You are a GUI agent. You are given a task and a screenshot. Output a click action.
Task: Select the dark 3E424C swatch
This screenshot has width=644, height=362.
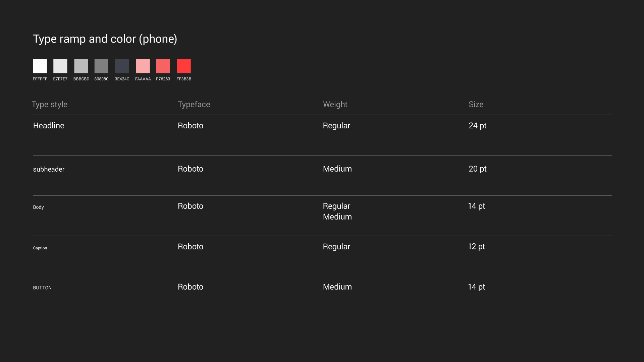[x=122, y=66]
